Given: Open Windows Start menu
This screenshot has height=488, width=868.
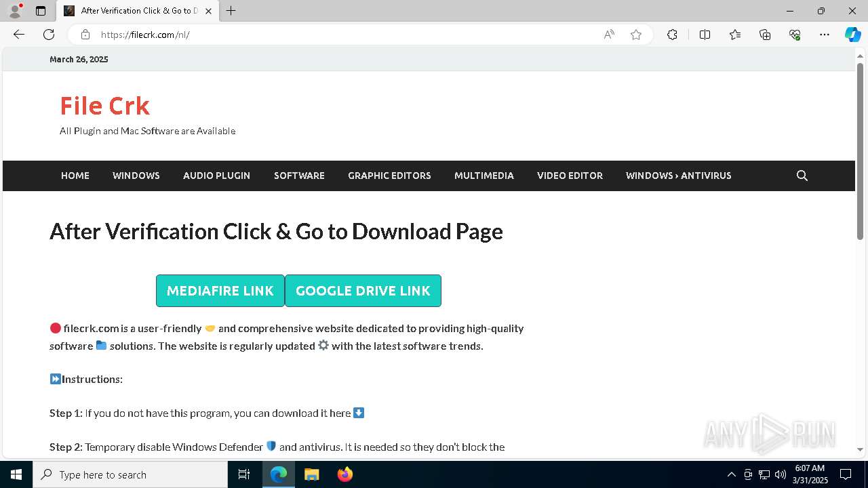Looking at the screenshot, I should 16,474.
